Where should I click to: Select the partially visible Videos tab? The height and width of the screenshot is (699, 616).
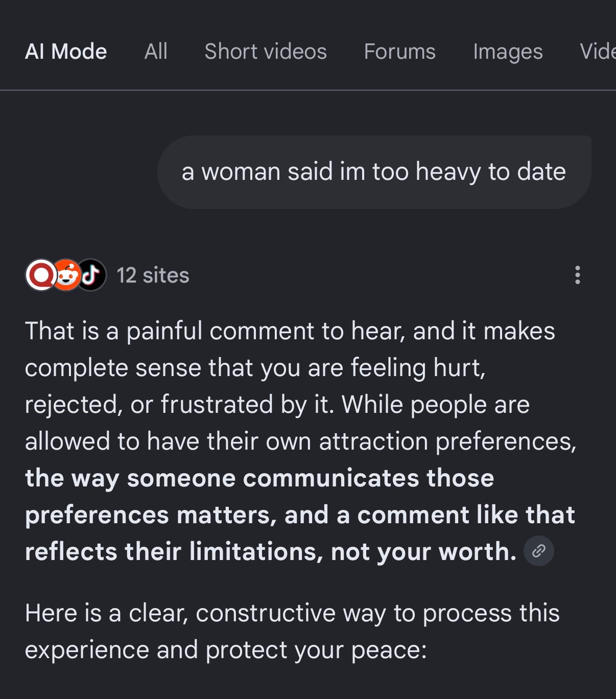click(598, 52)
